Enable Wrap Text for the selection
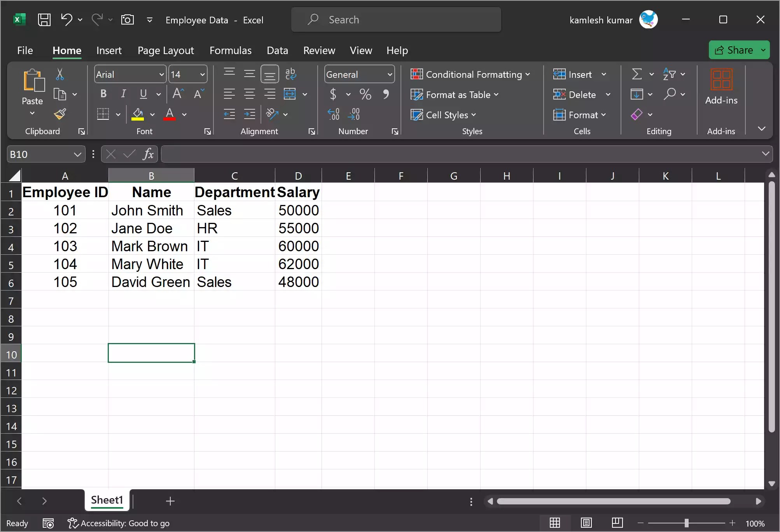 point(291,73)
